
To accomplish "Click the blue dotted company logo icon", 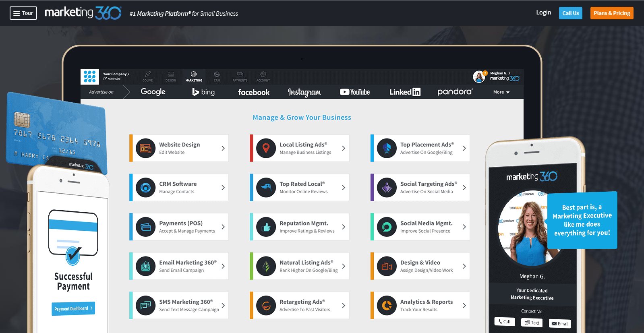I will [x=90, y=77].
